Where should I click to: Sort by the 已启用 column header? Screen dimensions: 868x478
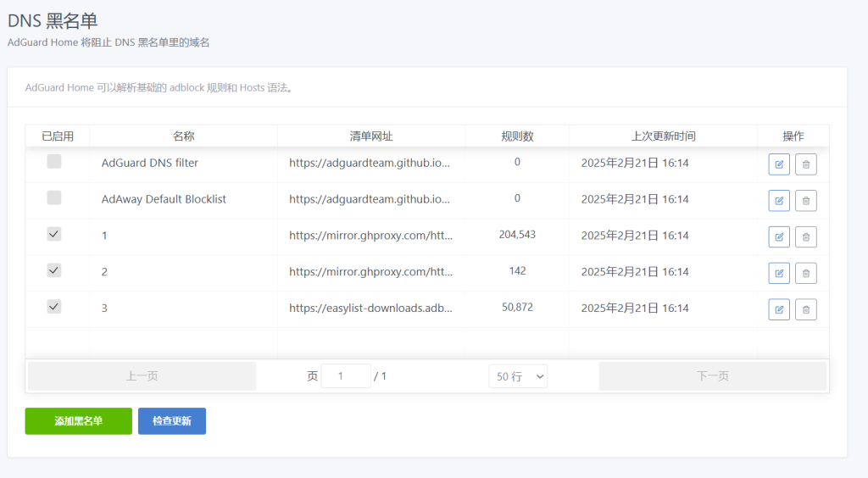(58, 136)
